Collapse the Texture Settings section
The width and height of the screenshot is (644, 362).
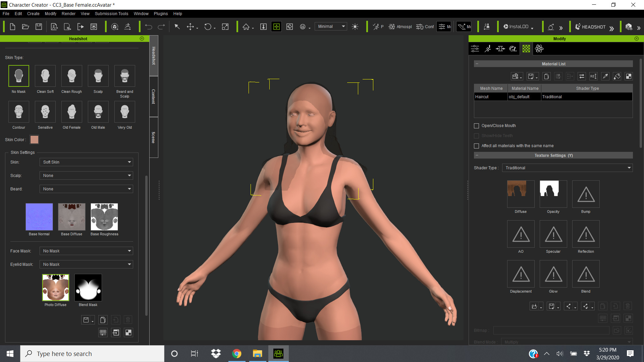coord(477,155)
